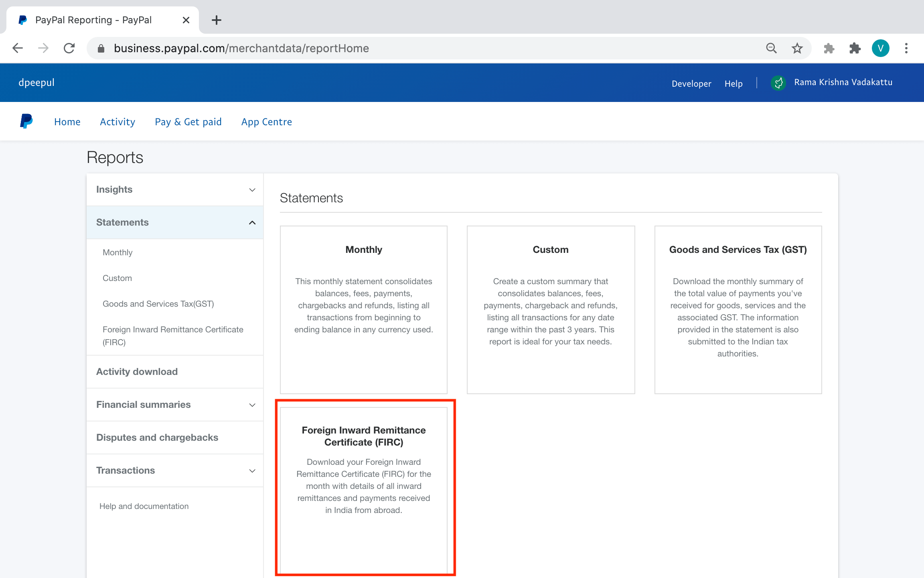924x578 pixels.
Task: Open the Activity menu item
Action: (117, 122)
